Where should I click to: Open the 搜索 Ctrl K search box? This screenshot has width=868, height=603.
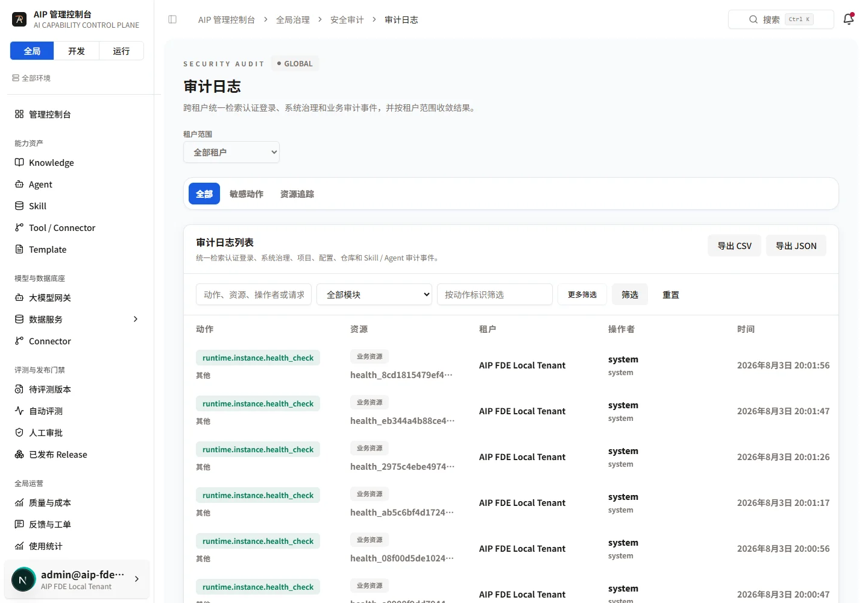click(x=781, y=19)
